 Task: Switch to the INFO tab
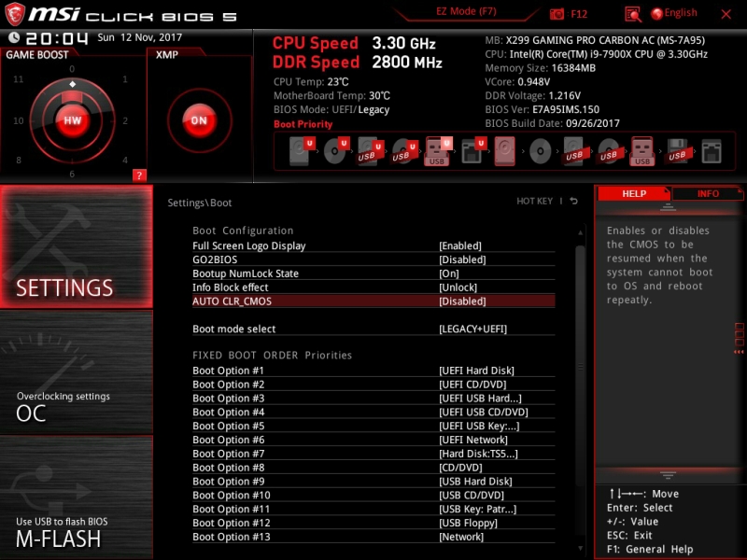click(x=708, y=193)
